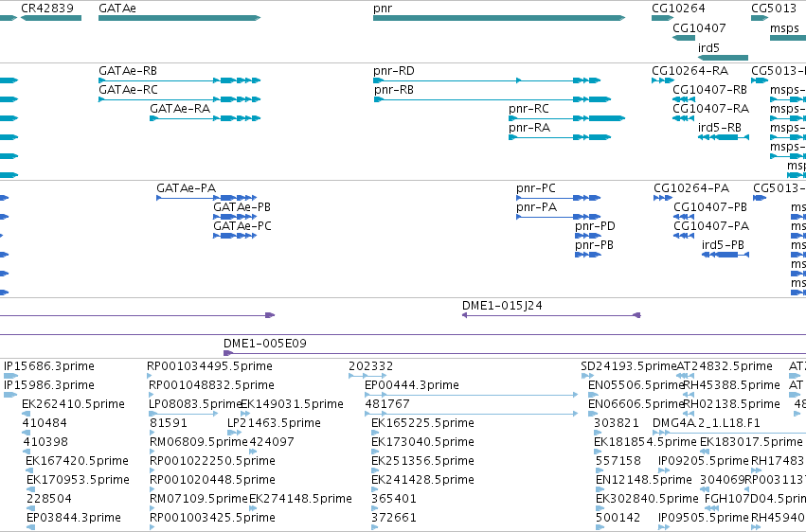Click the CG10407-RA transcript label
This screenshot has width=806, height=532.
711,109
